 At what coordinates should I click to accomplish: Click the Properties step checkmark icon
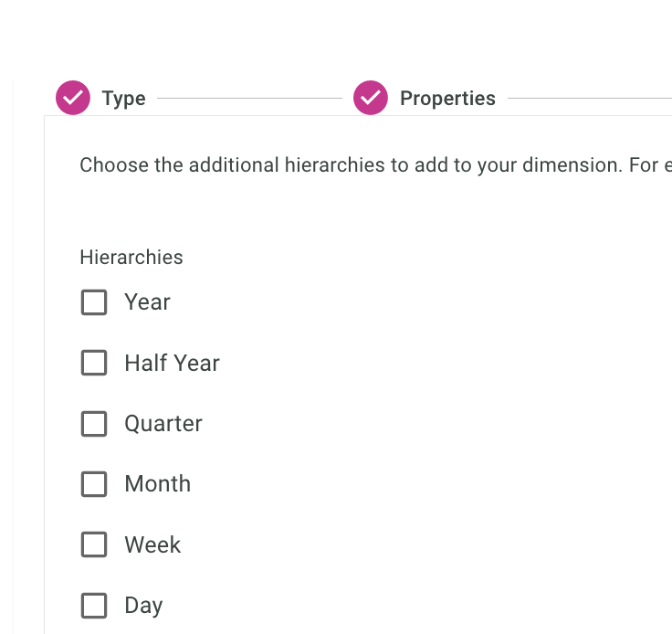(x=371, y=98)
